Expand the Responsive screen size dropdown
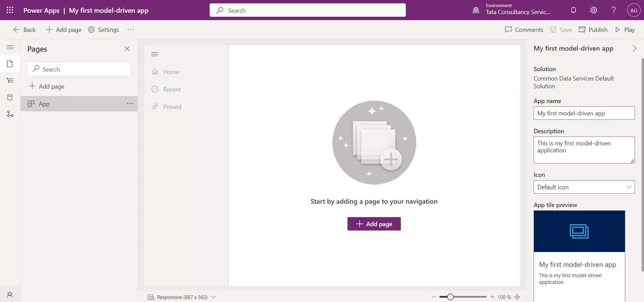 tap(214, 297)
